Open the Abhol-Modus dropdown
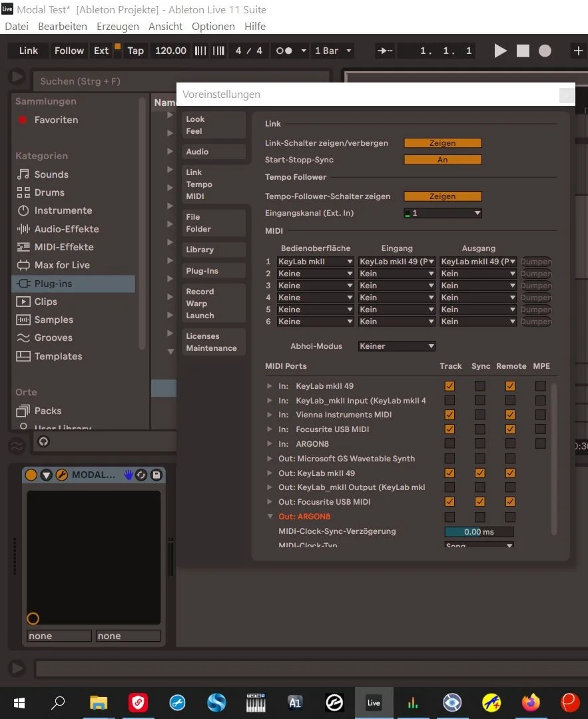The height and width of the screenshot is (719, 588). pyautogui.click(x=396, y=346)
